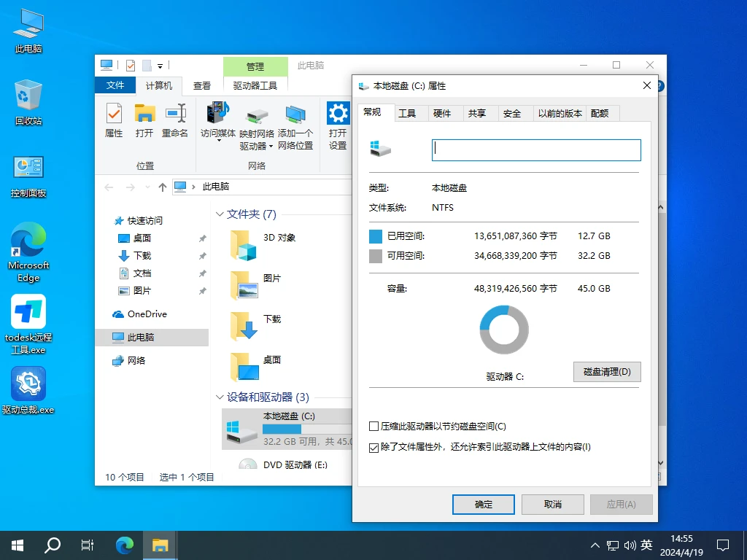Open 驱动总裁.exe desktop icon
Screen dimensions: 747x560
[x=28, y=390]
